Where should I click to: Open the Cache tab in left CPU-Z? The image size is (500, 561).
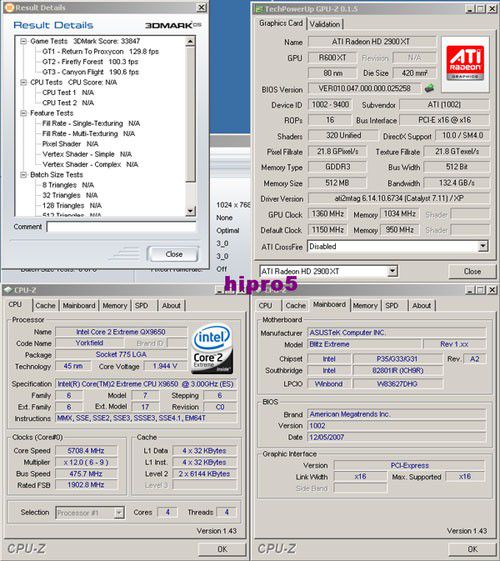pos(45,306)
